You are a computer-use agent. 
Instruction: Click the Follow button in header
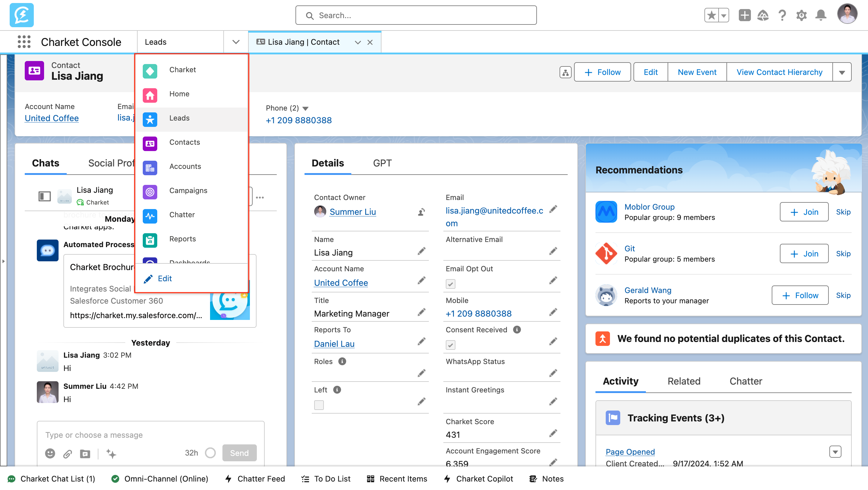[602, 72]
